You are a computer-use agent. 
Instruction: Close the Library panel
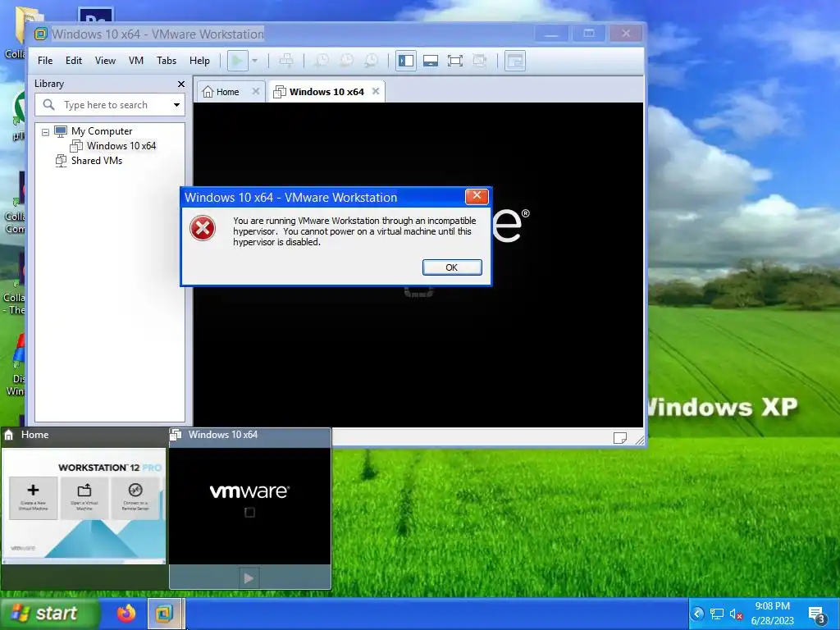tap(181, 84)
